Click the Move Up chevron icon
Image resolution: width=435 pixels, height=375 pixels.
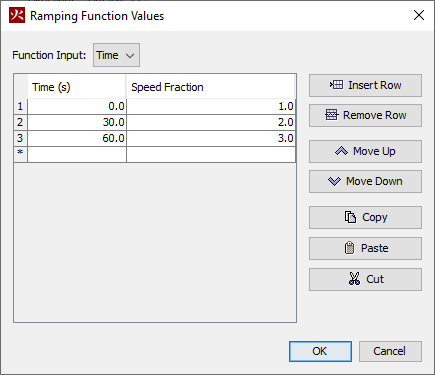tap(341, 151)
